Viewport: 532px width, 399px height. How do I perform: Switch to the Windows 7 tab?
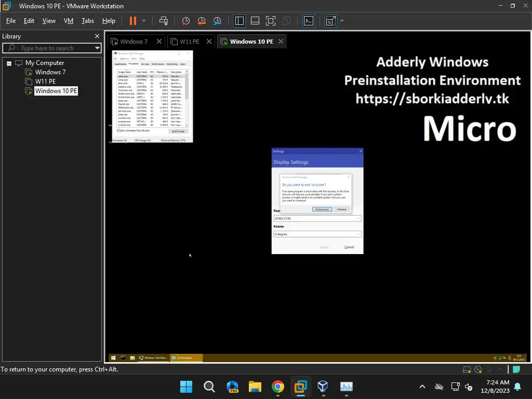point(134,42)
